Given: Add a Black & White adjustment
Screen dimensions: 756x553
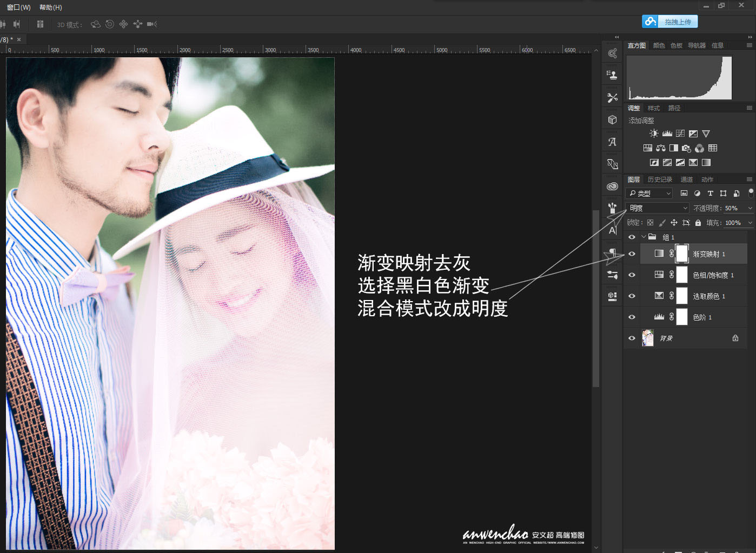Looking at the screenshot, I should [674, 148].
